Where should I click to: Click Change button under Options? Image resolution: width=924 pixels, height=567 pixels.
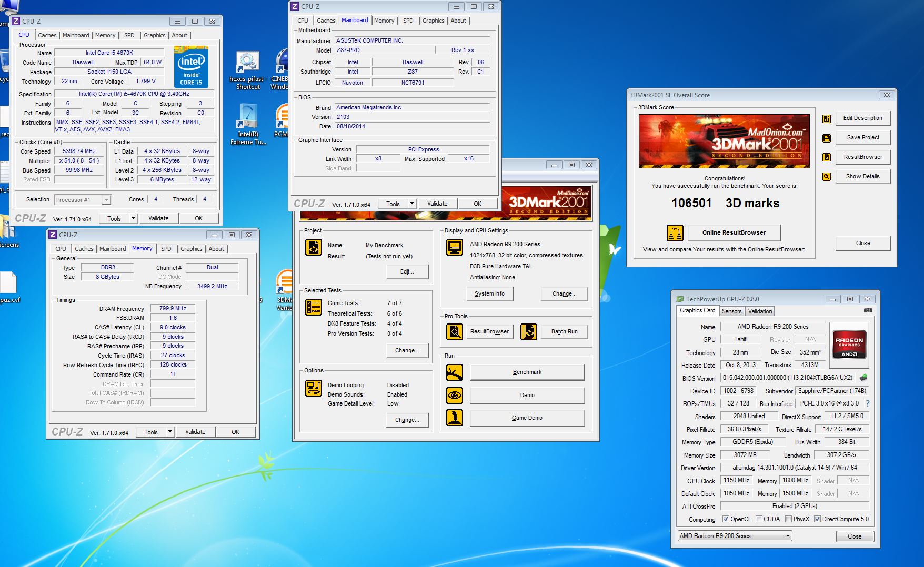407,420
